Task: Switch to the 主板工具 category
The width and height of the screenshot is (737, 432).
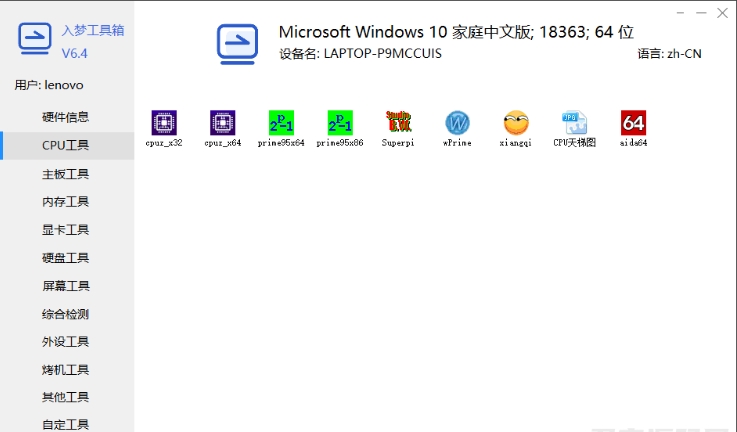Action: [x=65, y=174]
